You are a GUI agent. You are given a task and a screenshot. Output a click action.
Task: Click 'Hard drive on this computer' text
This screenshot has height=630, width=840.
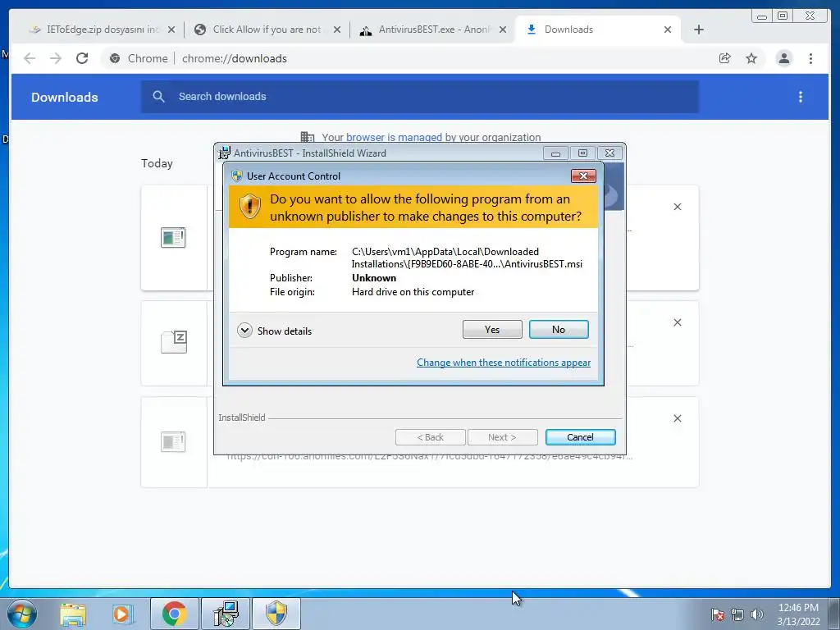(413, 292)
